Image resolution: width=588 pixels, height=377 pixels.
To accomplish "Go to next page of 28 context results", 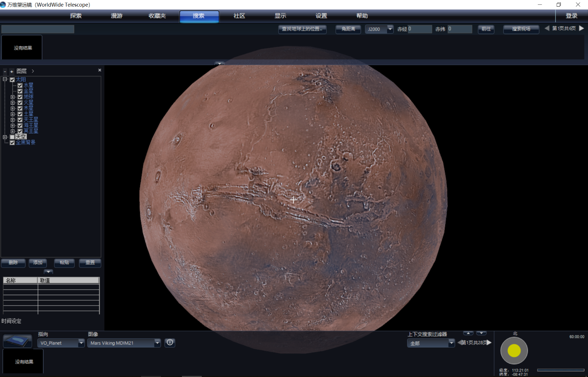I will tap(489, 342).
